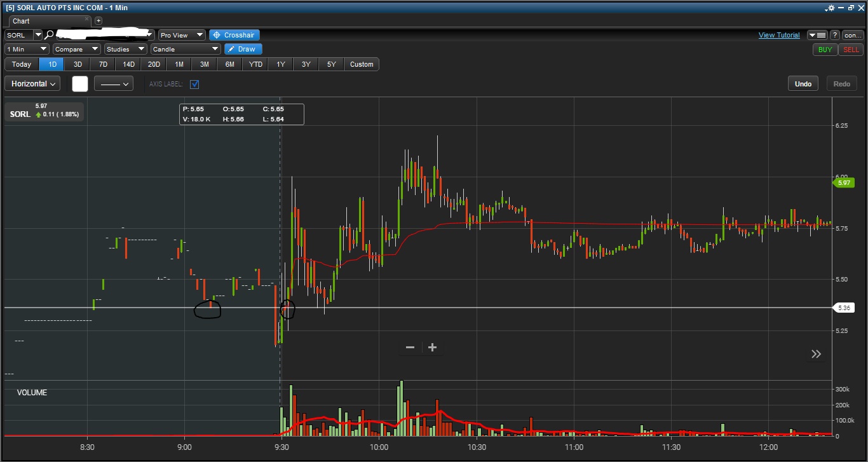Select the 6M range
Viewport: 868px width, 462px height.
[230, 64]
